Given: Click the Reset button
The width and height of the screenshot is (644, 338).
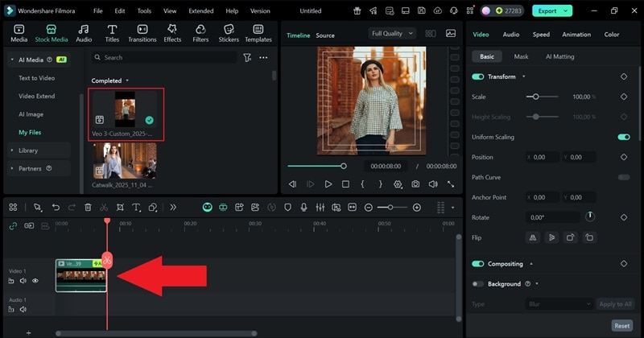Looking at the screenshot, I should [621, 326].
